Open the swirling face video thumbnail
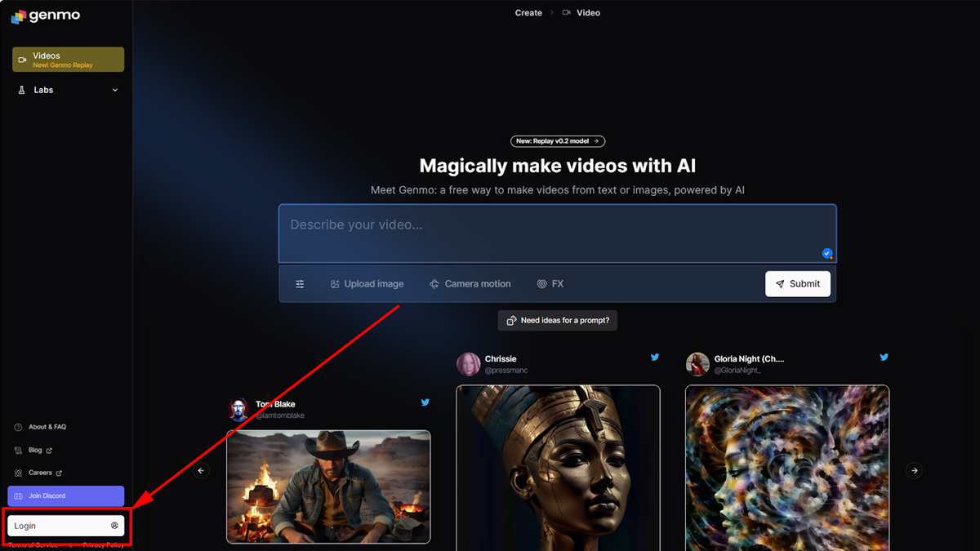Image resolution: width=980 pixels, height=551 pixels. click(787, 468)
